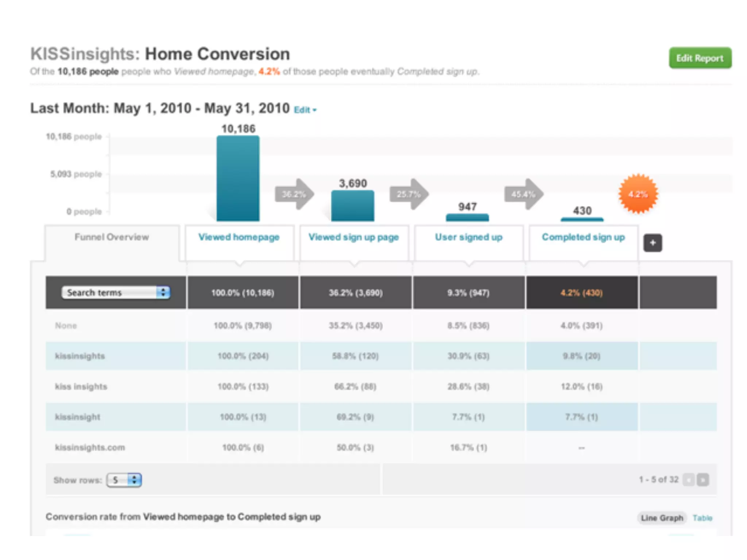Image resolution: width=747 pixels, height=560 pixels.
Task: Click the orange 4.2% starburst badge
Action: (638, 194)
